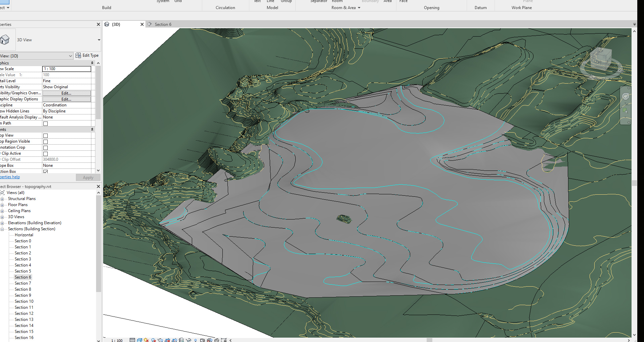
Task: Activate Temporary Hide/Isolate with the glasses icon
Action: click(x=189, y=340)
